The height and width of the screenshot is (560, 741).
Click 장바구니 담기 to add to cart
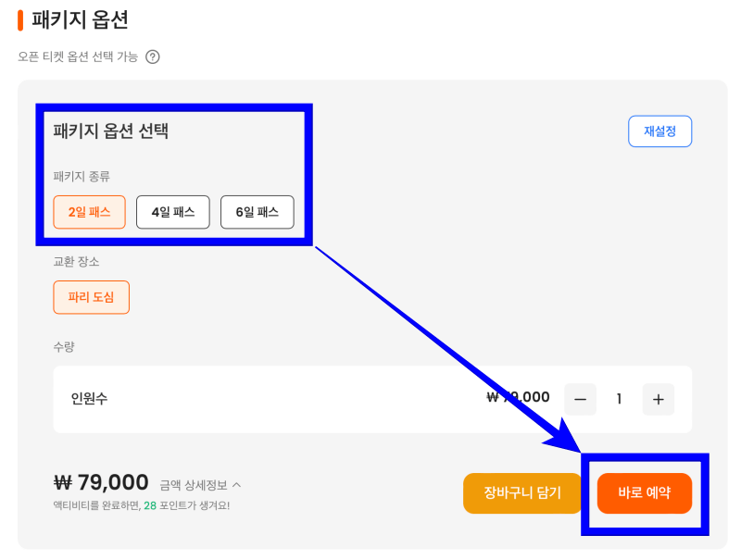pyautogui.click(x=522, y=493)
